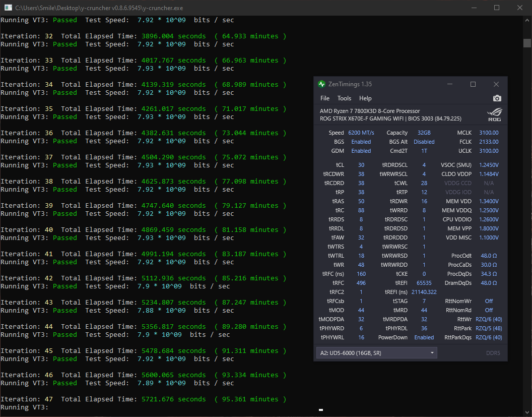Click the tPHYRDL value 36
Screen dimensions: 532x417
point(424,328)
